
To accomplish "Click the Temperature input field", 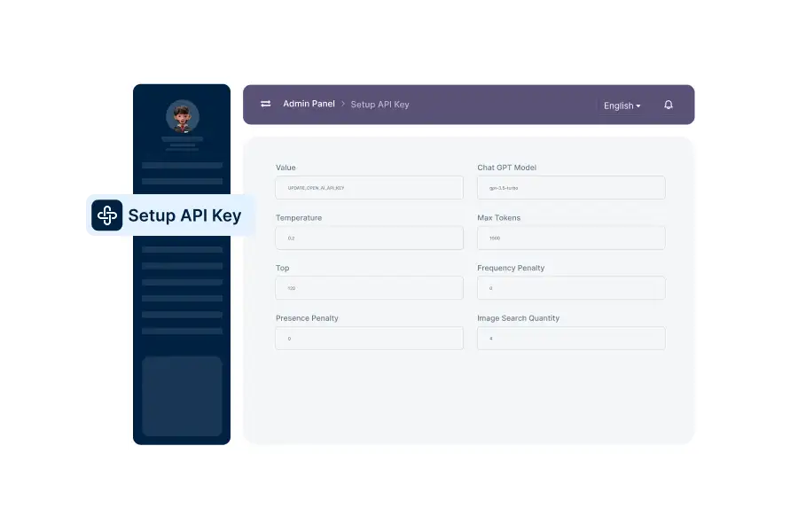I will [369, 238].
